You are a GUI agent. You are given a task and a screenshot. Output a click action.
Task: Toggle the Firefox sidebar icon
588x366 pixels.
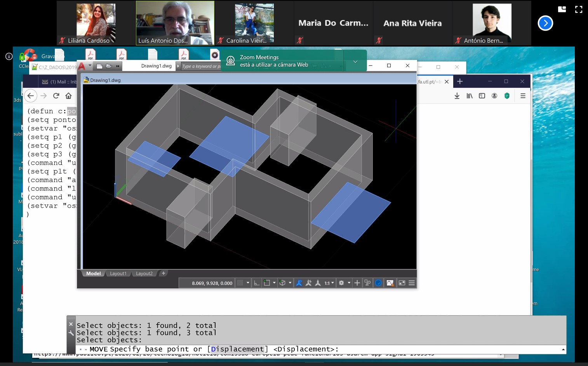coord(482,96)
